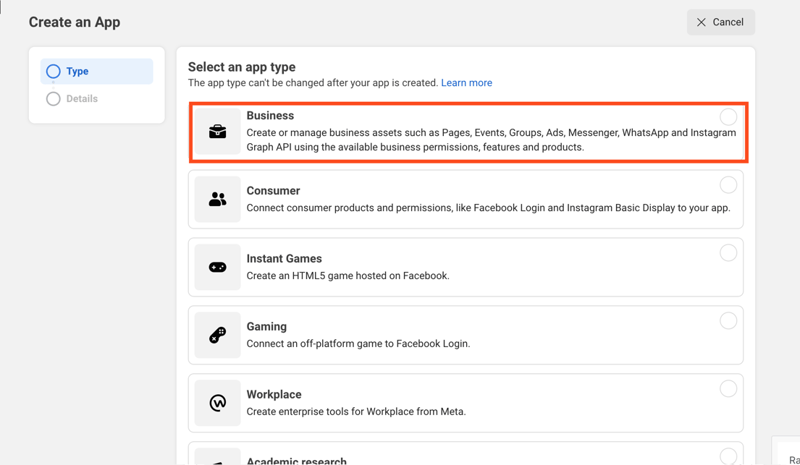Click 'Create enterprise tools for Workplace from Meta.'
Viewport: 800px width, 465px height.
coord(356,411)
